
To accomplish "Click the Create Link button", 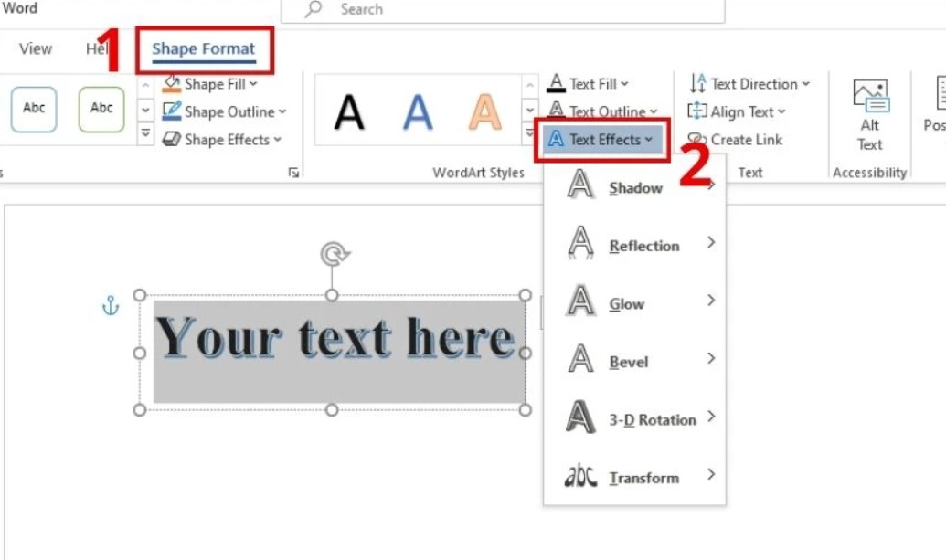I will (735, 140).
